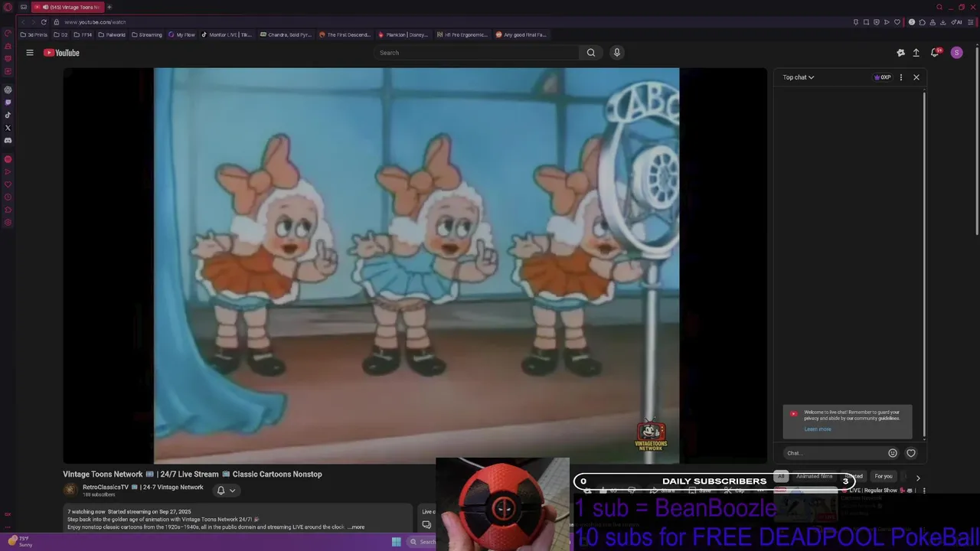Screen dimensions: 980x551
Task: Open YouTube notifications bell with 9+ badge
Action: click(x=935, y=53)
